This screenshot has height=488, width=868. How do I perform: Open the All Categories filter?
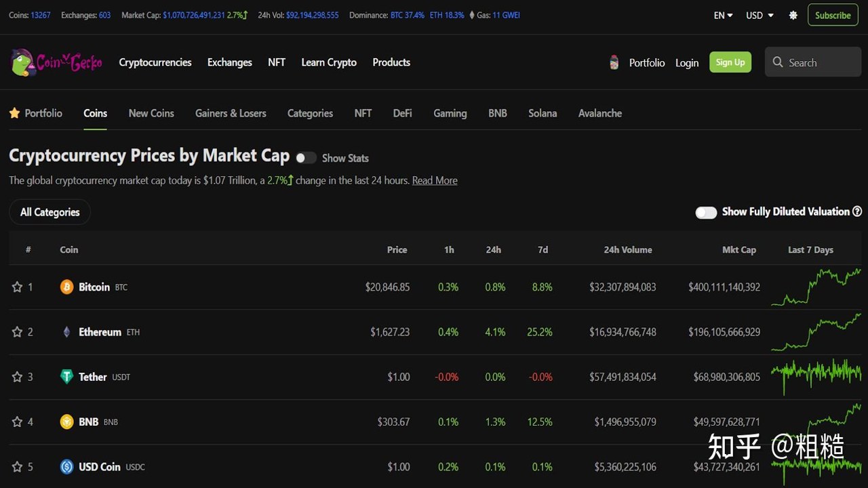50,212
